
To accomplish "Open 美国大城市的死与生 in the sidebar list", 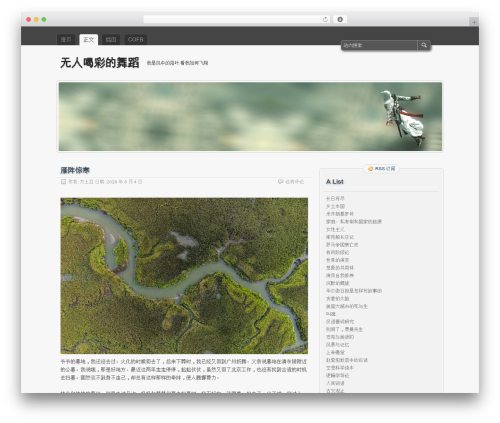I will pyautogui.click(x=347, y=306).
